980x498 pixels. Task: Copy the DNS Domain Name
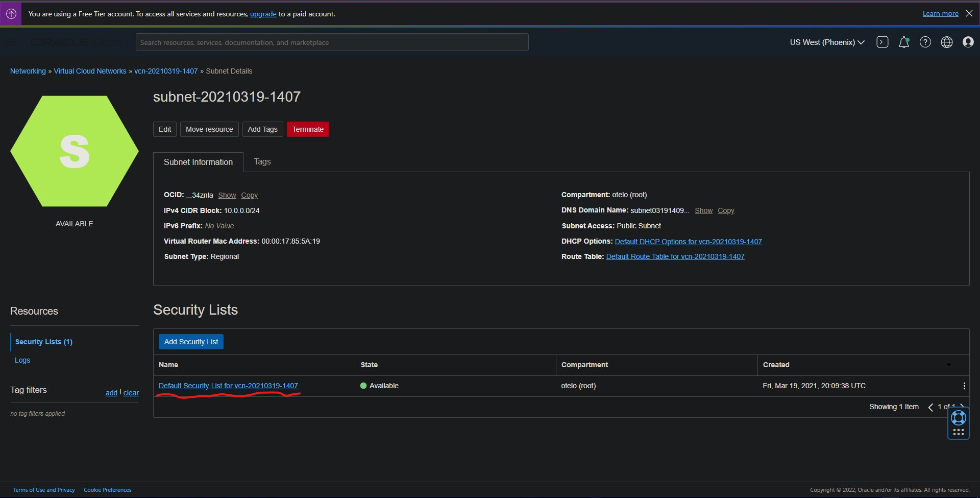coord(726,210)
